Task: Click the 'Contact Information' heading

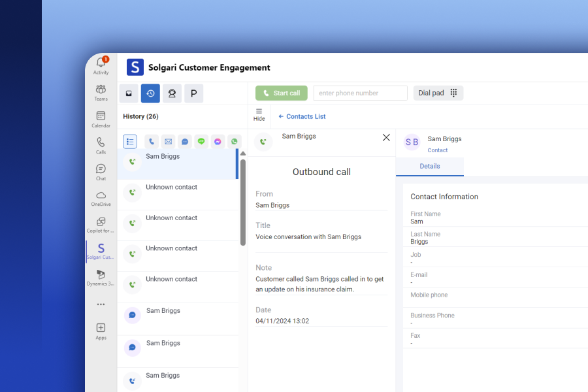Action: (444, 197)
